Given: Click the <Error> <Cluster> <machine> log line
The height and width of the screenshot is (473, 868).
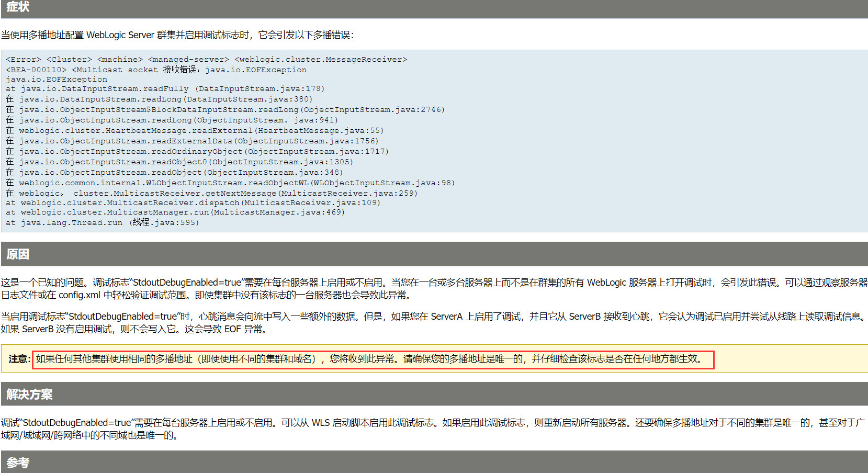Looking at the screenshot, I should click(x=206, y=60).
